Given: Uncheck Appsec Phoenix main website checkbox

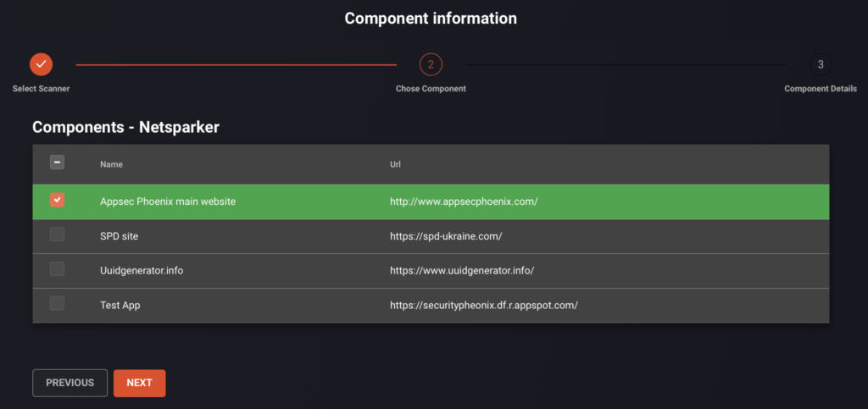Looking at the screenshot, I should click(x=57, y=200).
